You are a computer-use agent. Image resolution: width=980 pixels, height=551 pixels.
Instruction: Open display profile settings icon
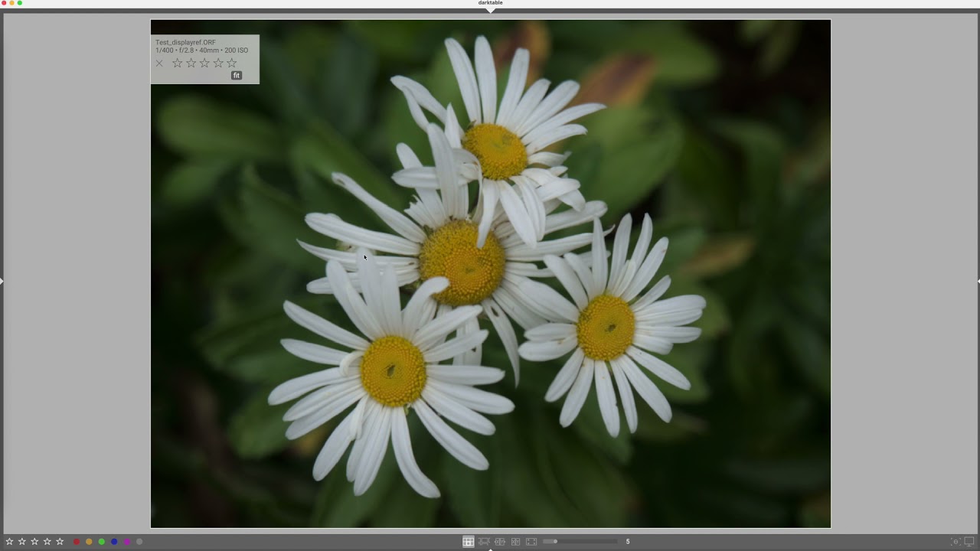(x=969, y=542)
